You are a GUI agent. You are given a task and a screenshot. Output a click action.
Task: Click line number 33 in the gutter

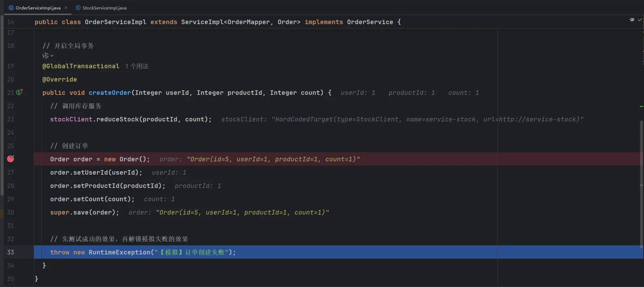pos(11,252)
